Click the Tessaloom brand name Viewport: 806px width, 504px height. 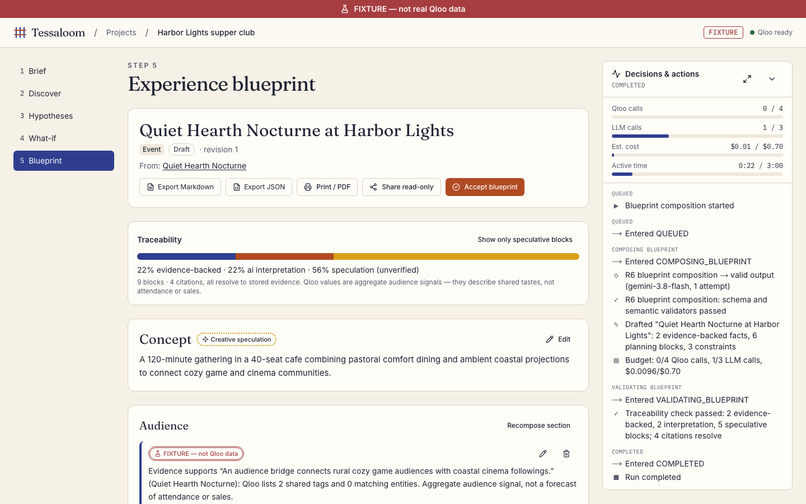point(58,32)
